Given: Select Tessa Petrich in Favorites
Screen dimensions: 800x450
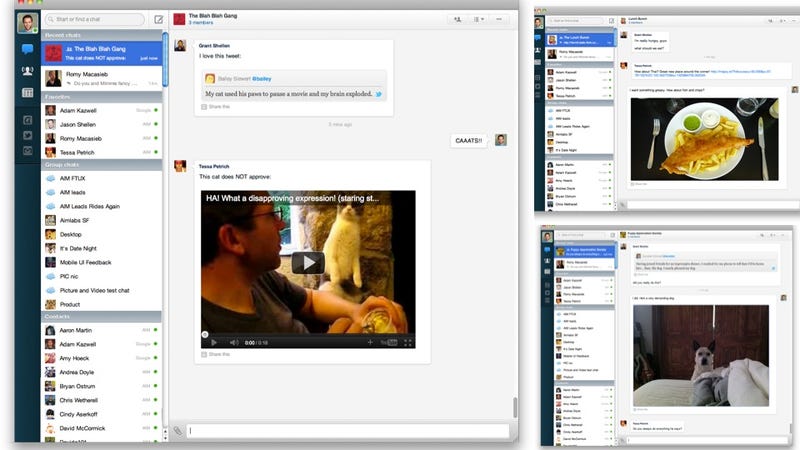Looking at the screenshot, I should pos(102,153).
